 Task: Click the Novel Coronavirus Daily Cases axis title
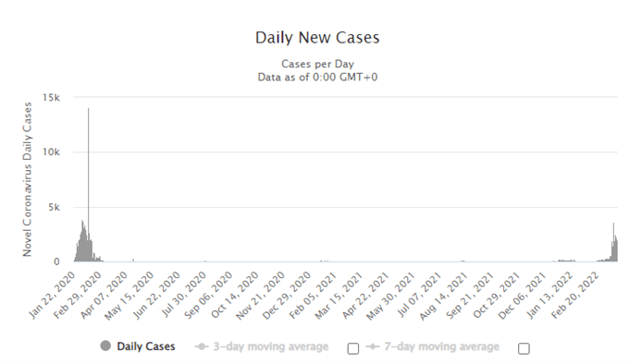[x=27, y=179]
